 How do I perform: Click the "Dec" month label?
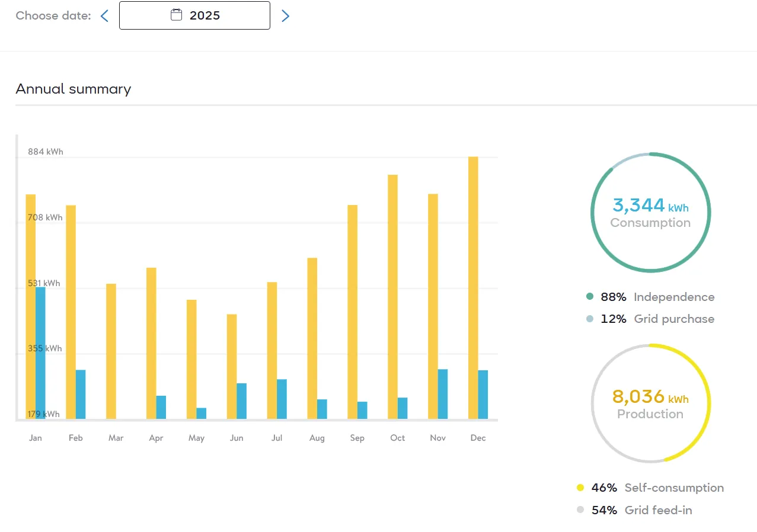point(478,438)
